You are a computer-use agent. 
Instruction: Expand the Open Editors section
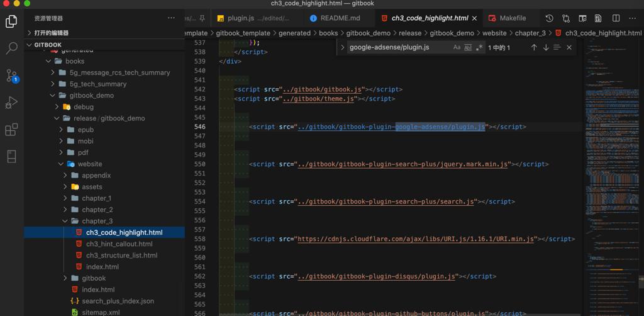pos(104,33)
